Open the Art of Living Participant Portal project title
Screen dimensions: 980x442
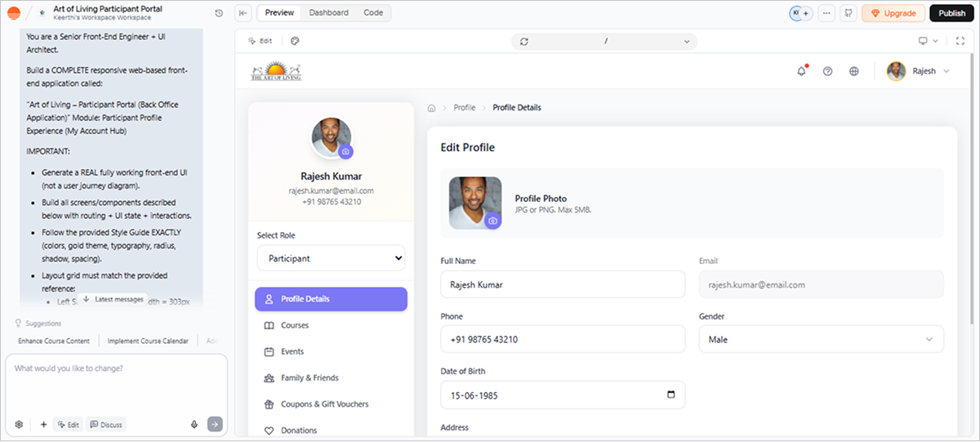(108, 9)
